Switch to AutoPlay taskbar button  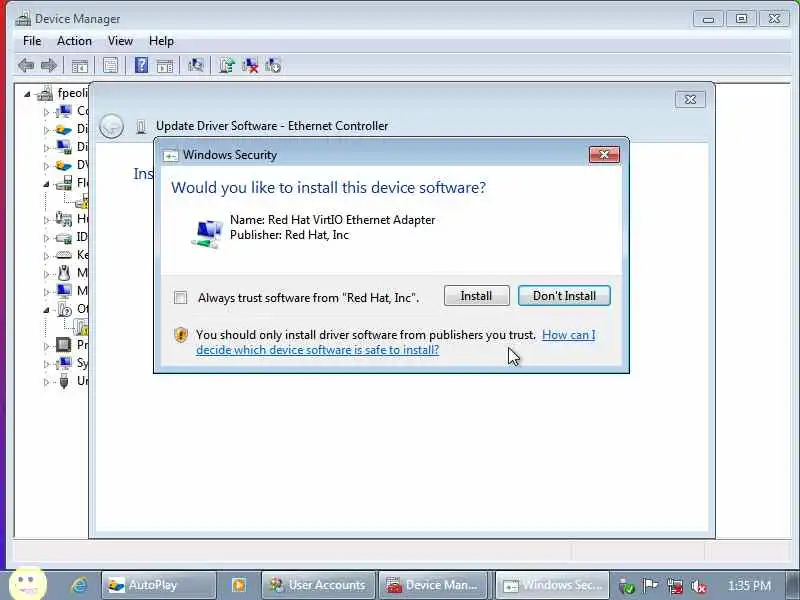[159, 585]
